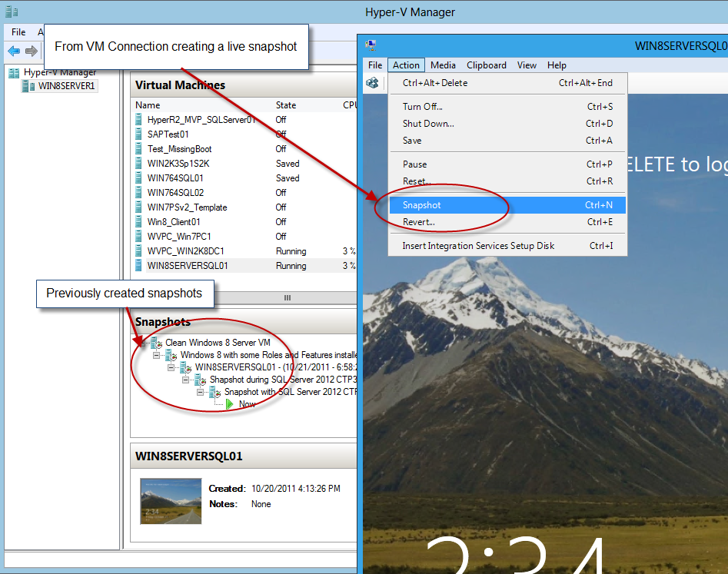
Task: Click snapshot icon of Snapshot with SQL Server 2012
Action: [x=215, y=393]
